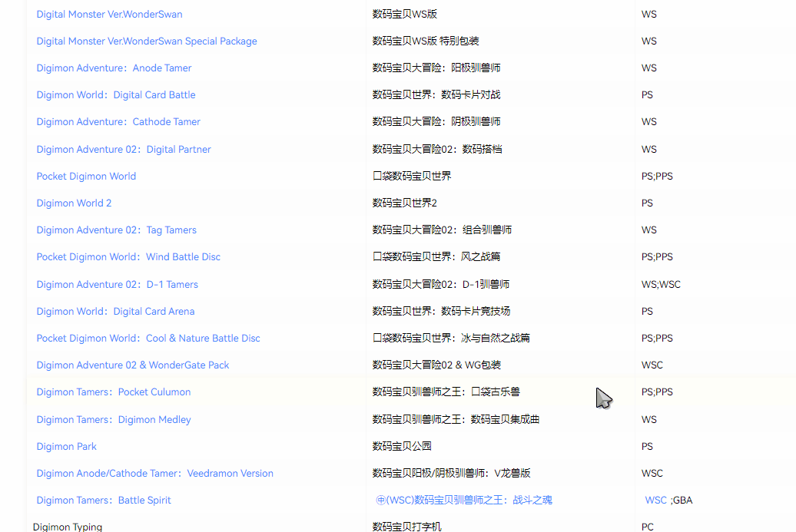Screen dimensions: 796x532
Task: Open Digital Monster Ver.WonderSwan Special Package link
Action: click(147, 41)
